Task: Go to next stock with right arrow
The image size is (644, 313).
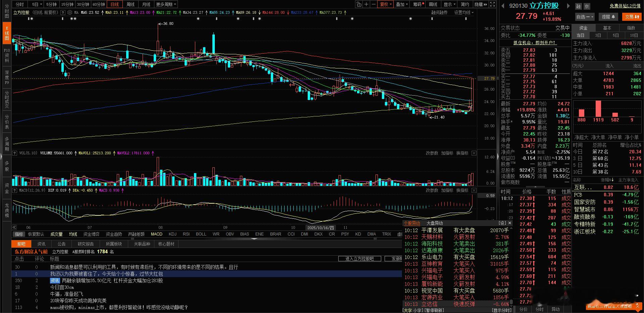Action: coord(568,6)
